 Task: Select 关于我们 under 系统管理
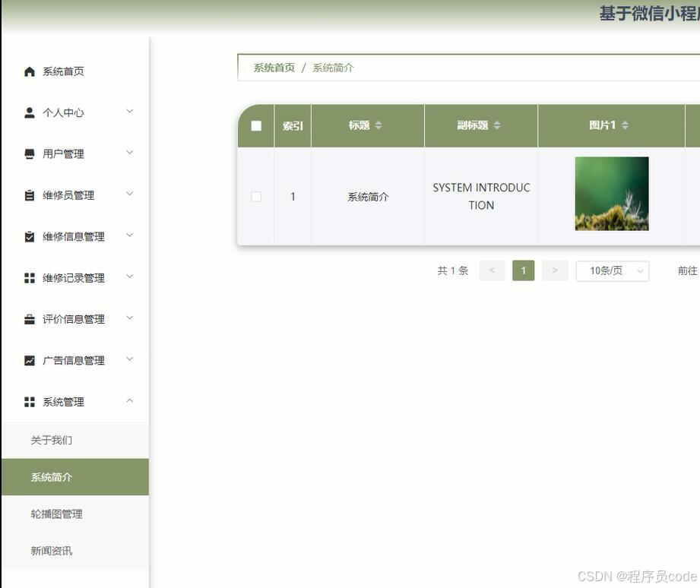51,440
